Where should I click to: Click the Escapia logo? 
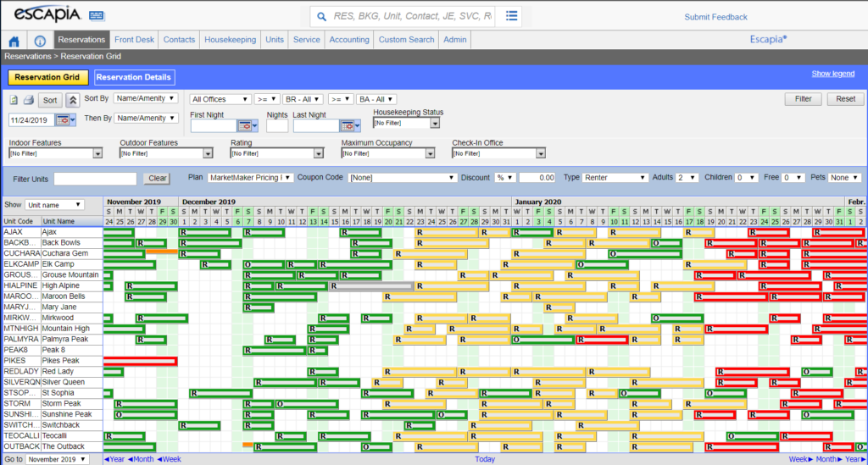(47, 14)
